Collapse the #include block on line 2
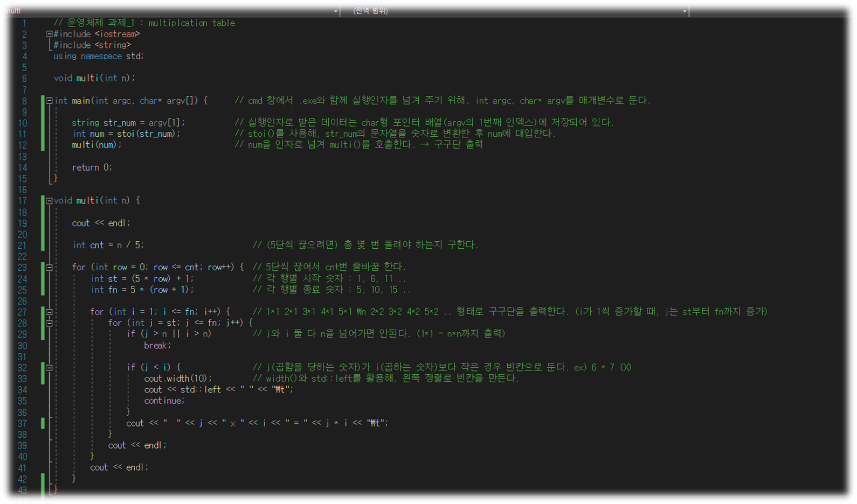857x504 pixels. click(49, 34)
